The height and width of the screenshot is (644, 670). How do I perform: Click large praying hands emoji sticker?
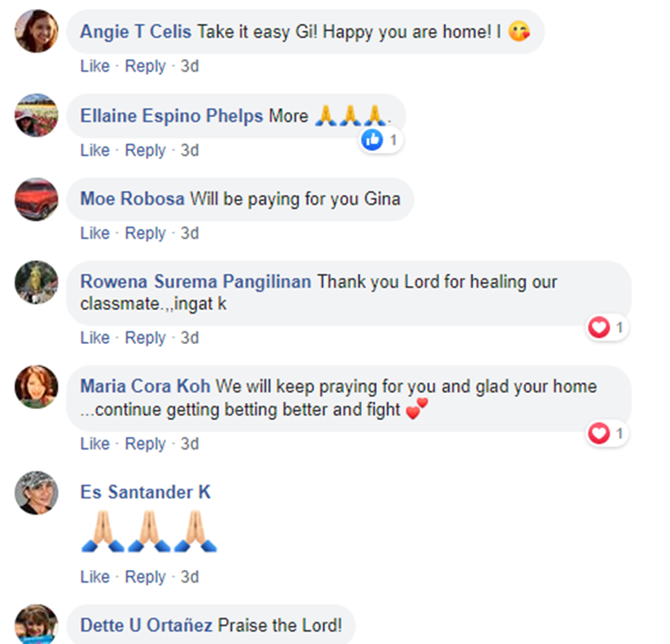(148, 531)
